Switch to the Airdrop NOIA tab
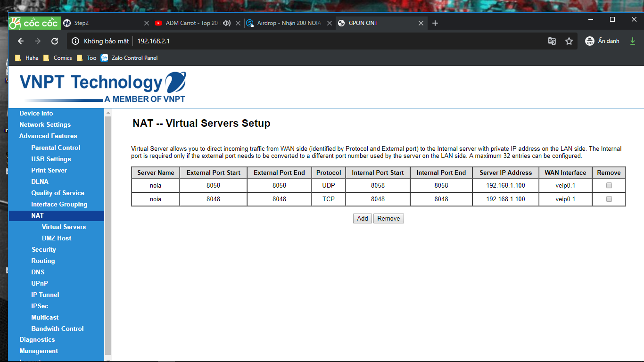 coord(289,23)
